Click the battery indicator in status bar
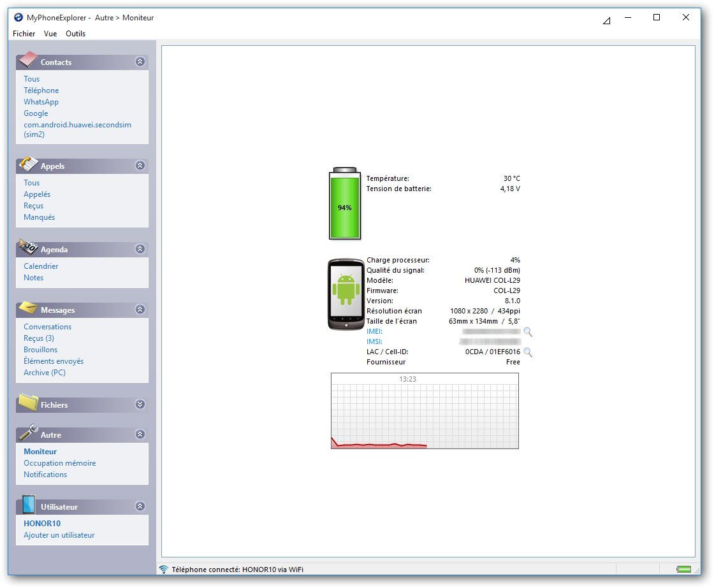Image resolution: width=714 pixels, height=588 pixels. (683, 570)
